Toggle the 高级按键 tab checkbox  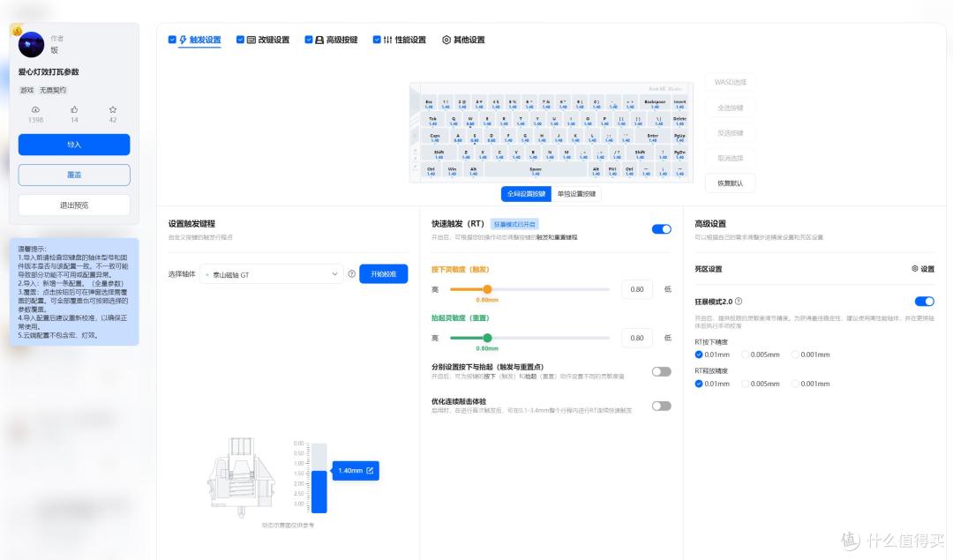(x=308, y=40)
